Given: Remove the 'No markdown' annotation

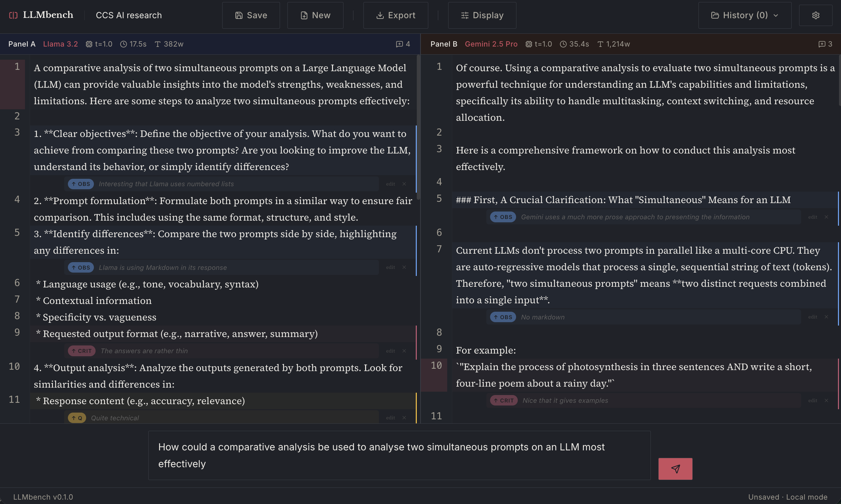Looking at the screenshot, I should (x=826, y=317).
